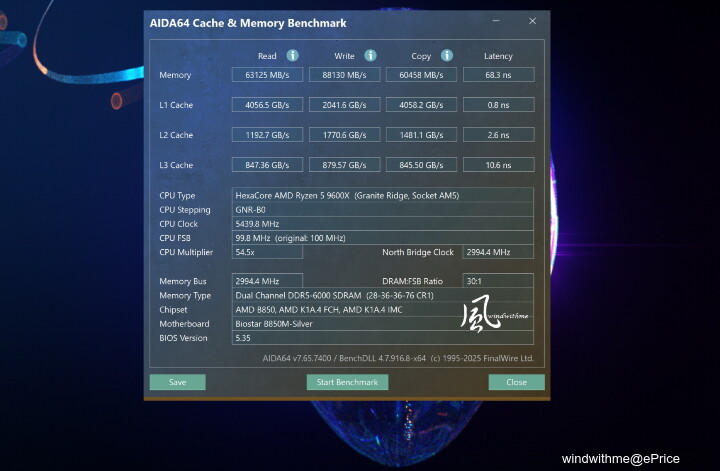Click the L2 Cache copy value 1481.1 GB/s
Screen dimensions: 720x471
(422, 135)
